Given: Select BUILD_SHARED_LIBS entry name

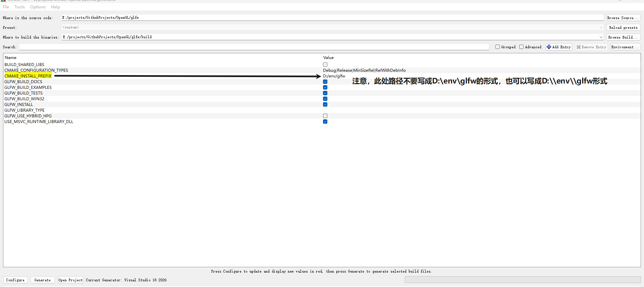Looking at the screenshot, I should pyautogui.click(x=24, y=65).
